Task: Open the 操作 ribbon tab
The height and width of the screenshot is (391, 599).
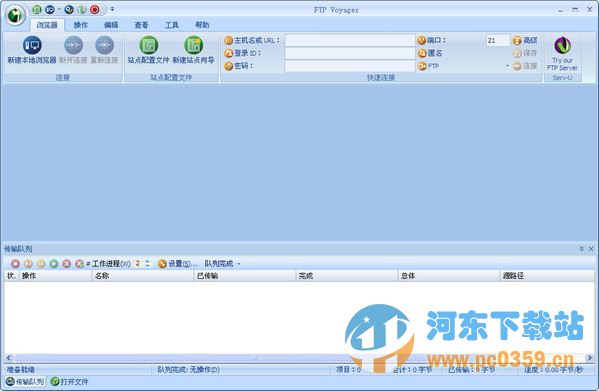Action: [x=81, y=25]
